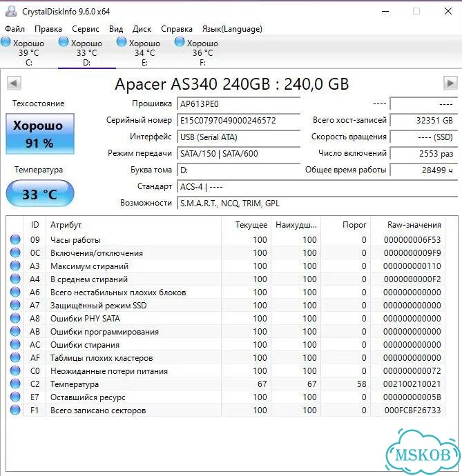Click the Наихудш... column header
The width and height of the screenshot is (462, 476).
pyautogui.click(x=296, y=225)
